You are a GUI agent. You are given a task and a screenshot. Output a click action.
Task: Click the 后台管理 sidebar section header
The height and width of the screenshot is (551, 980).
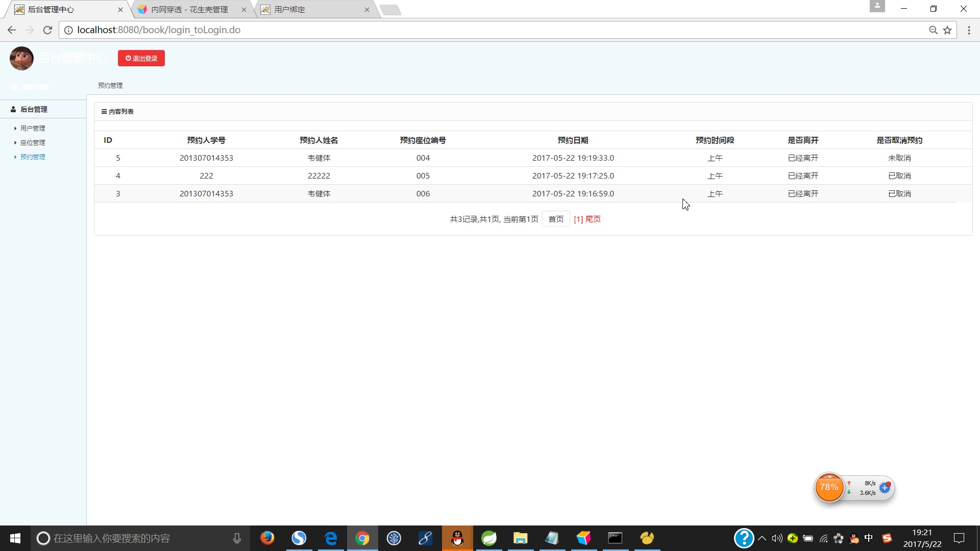34,109
